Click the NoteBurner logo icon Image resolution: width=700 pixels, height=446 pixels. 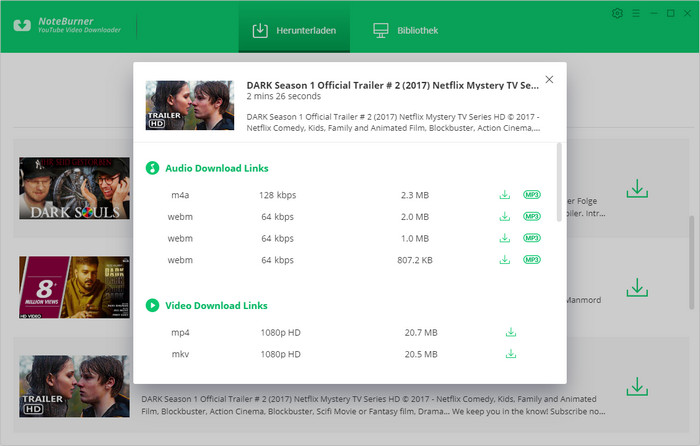pyautogui.click(x=22, y=25)
